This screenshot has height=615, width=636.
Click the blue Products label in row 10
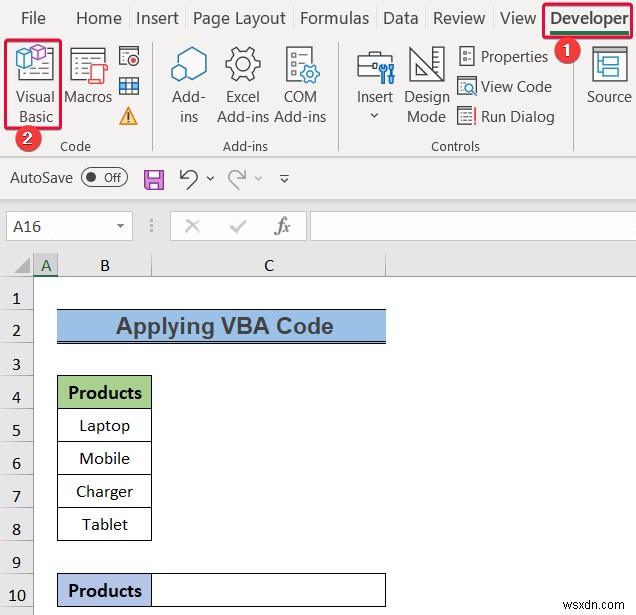coord(105,590)
